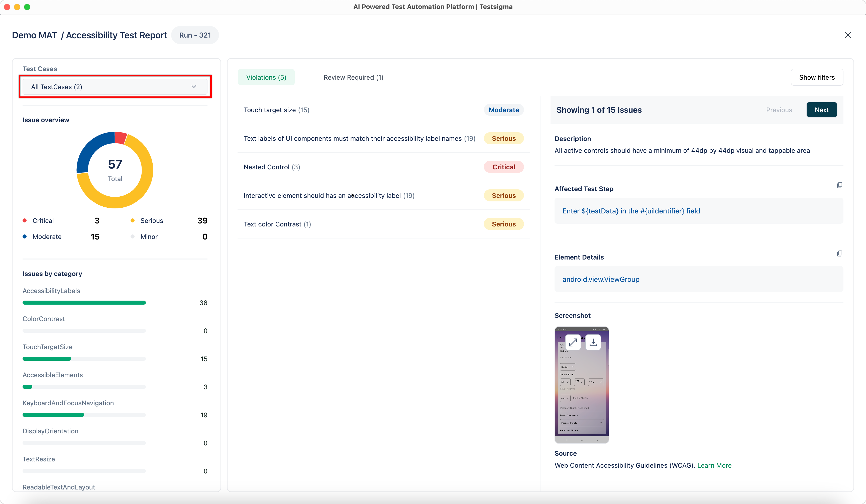The height and width of the screenshot is (504, 866).
Task: Open the Show filters panel
Action: click(817, 77)
